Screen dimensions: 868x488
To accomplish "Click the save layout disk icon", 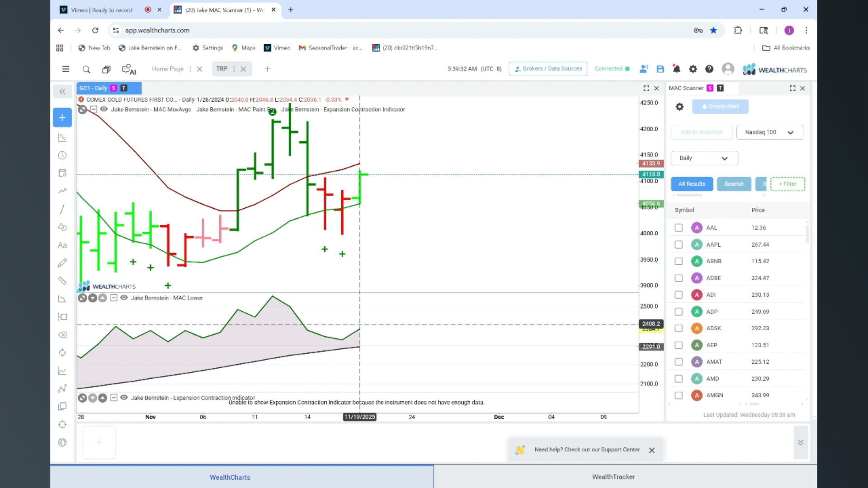I will click(660, 69).
